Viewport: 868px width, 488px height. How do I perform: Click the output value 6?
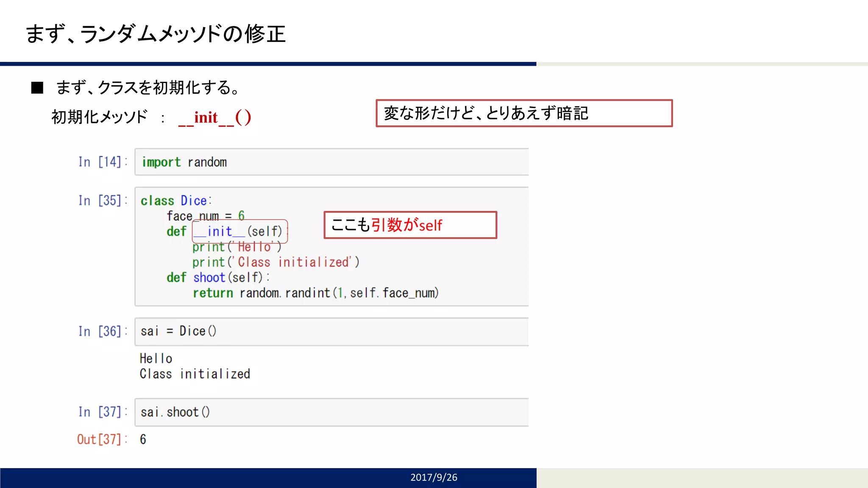143,439
